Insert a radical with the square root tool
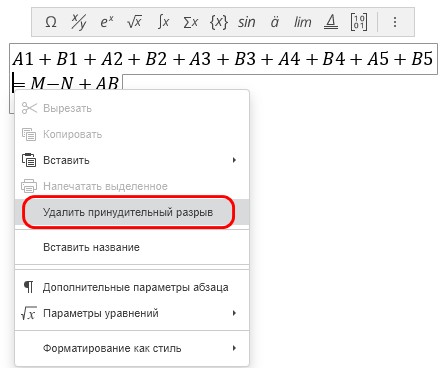 point(134,22)
